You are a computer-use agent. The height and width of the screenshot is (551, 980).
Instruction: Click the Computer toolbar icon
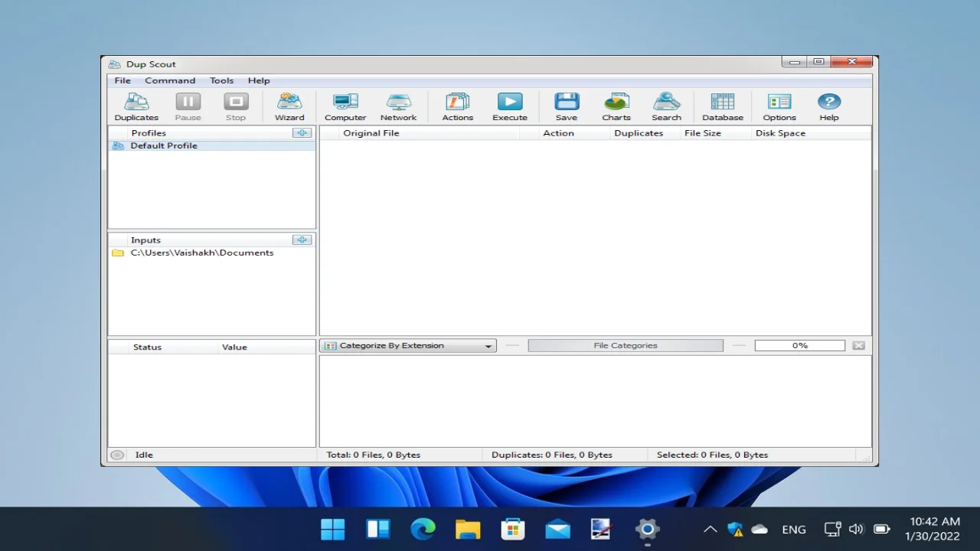point(345,106)
